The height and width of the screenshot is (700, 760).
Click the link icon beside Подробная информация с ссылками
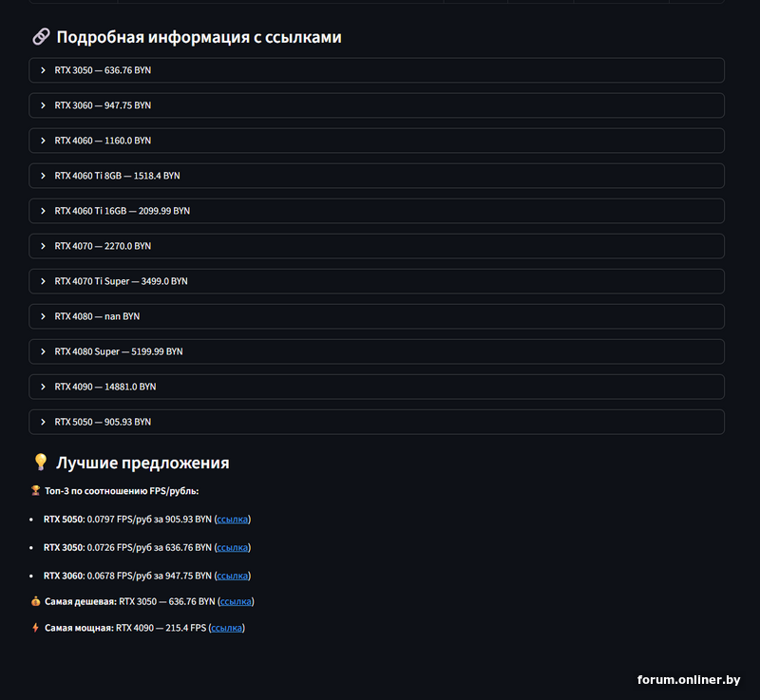click(41, 37)
